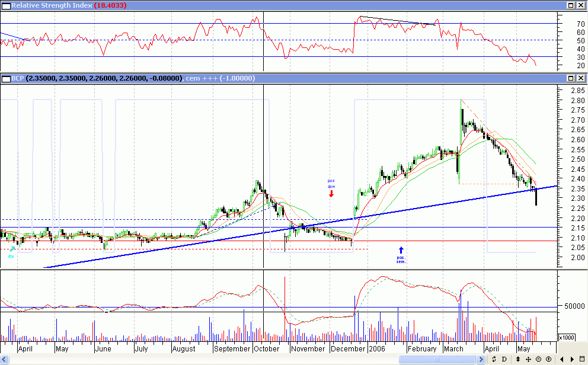
Task: Go to next security with right triangle
Action: coord(572,360)
